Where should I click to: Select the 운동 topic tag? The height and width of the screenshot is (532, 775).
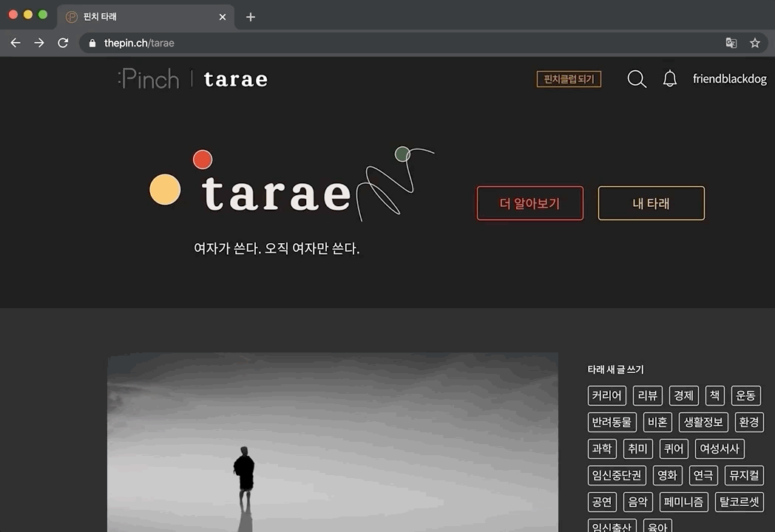point(746,395)
